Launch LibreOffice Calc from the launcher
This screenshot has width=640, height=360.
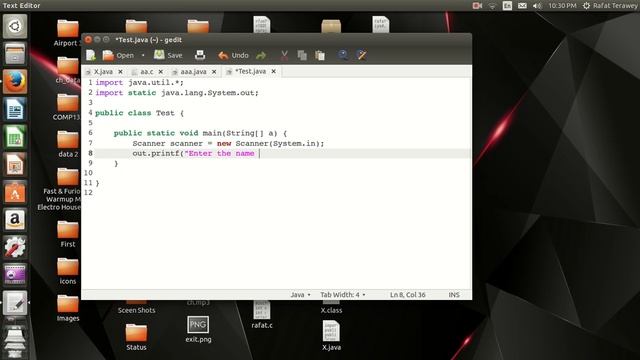coord(15,137)
